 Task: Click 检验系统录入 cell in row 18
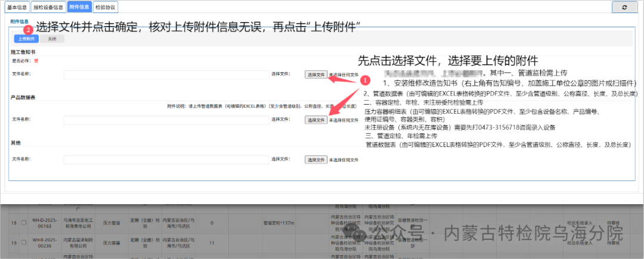tap(580, 223)
